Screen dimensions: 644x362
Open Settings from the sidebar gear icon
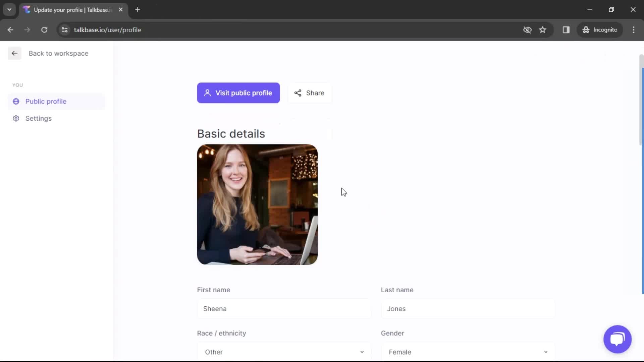pos(16,118)
